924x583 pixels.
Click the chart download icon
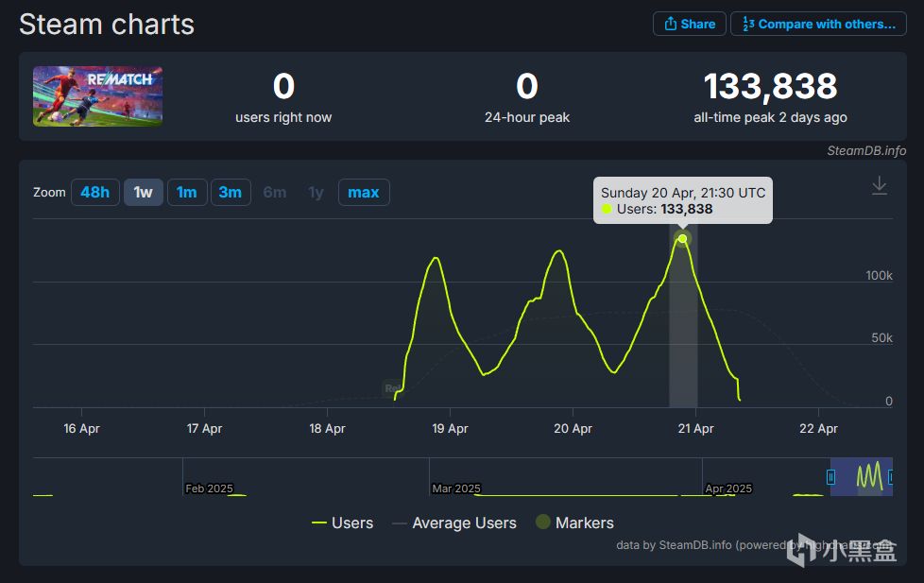point(879,186)
